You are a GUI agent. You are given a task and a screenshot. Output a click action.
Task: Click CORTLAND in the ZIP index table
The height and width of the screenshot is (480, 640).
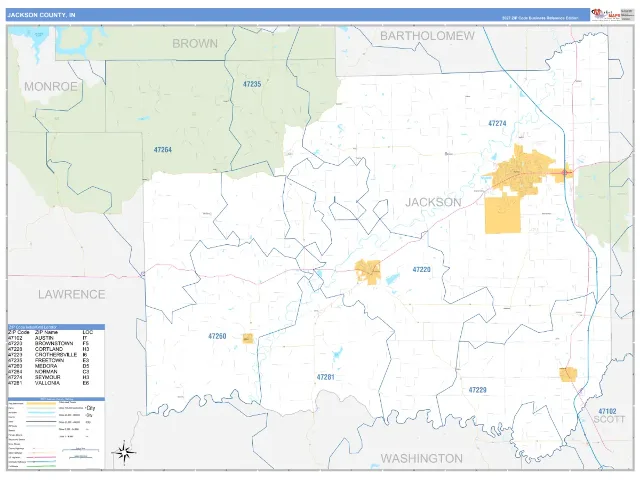(49, 349)
